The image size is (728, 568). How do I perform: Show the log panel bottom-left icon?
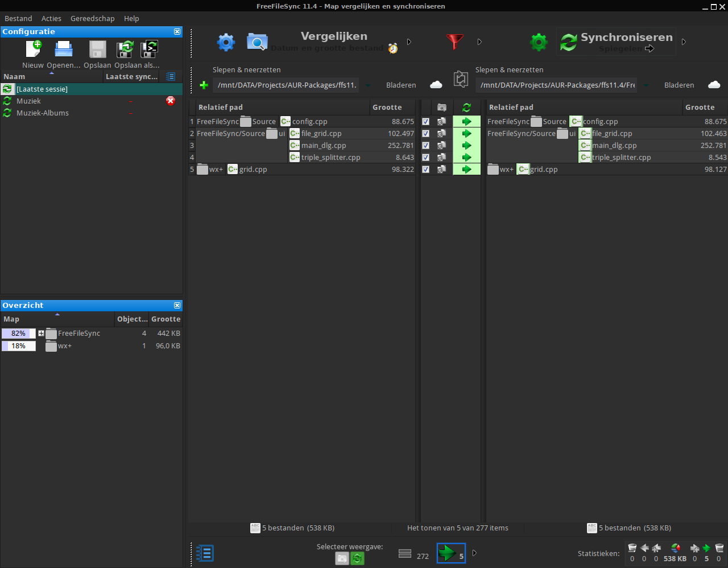tap(205, 553)
